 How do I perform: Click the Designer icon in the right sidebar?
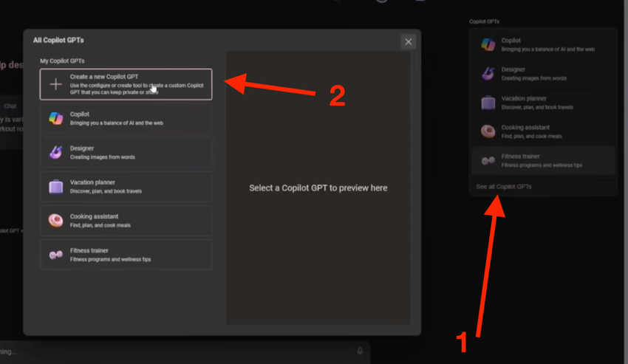pyautogui.click(x=488, y=73)
